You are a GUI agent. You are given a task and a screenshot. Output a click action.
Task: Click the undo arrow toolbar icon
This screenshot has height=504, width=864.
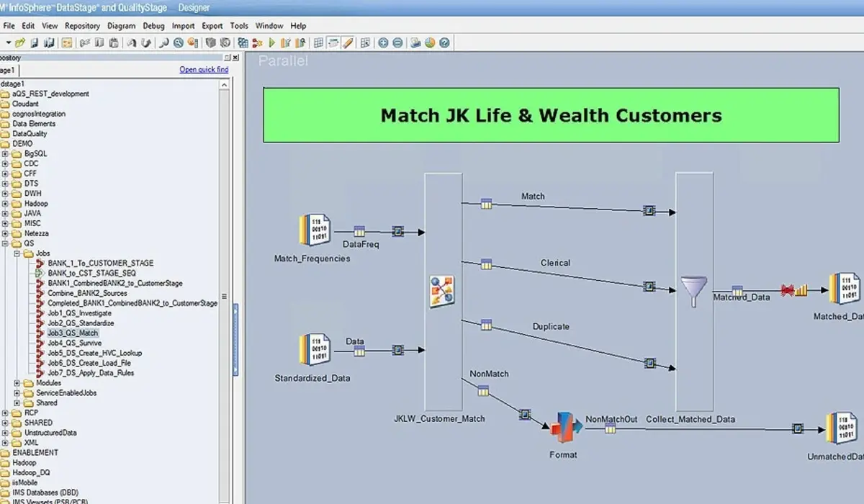click(x=132, y=42)
